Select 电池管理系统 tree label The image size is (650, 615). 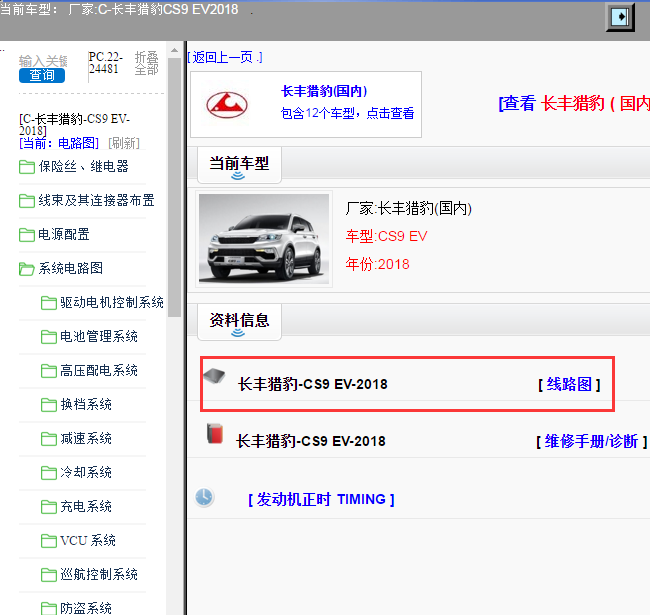(99, 337)
